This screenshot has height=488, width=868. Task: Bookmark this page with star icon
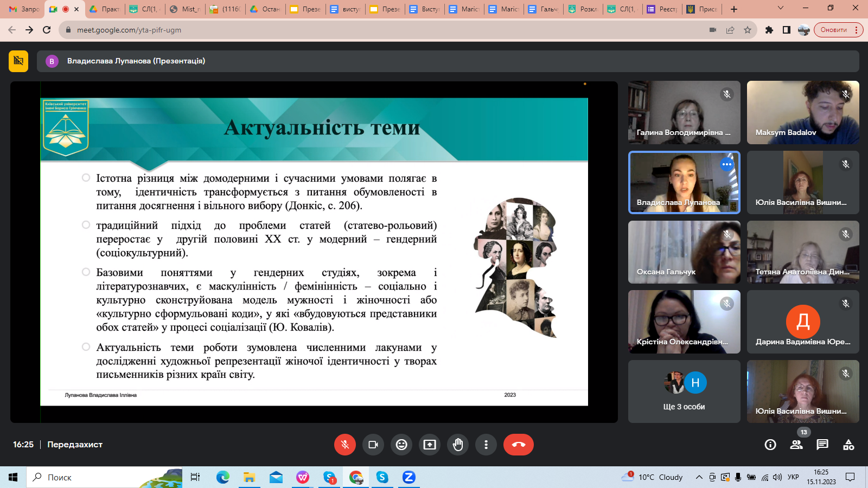pyautogui.click(x=748, y=30)
